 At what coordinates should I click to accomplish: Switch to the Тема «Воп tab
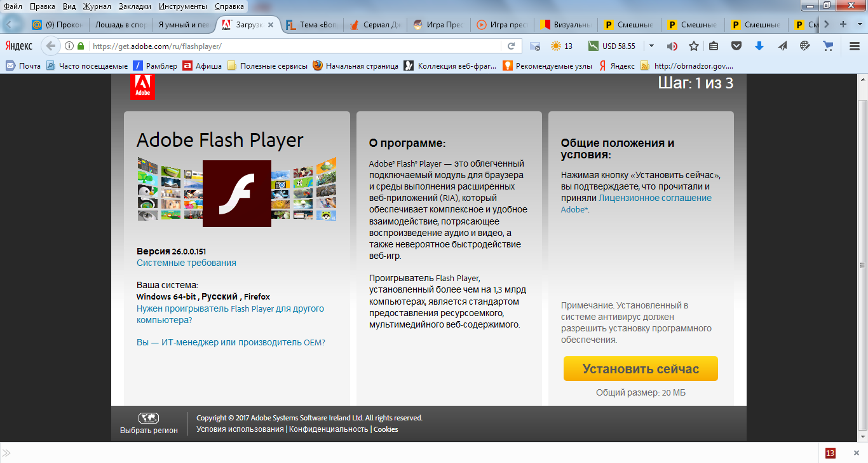coord(312,25)
